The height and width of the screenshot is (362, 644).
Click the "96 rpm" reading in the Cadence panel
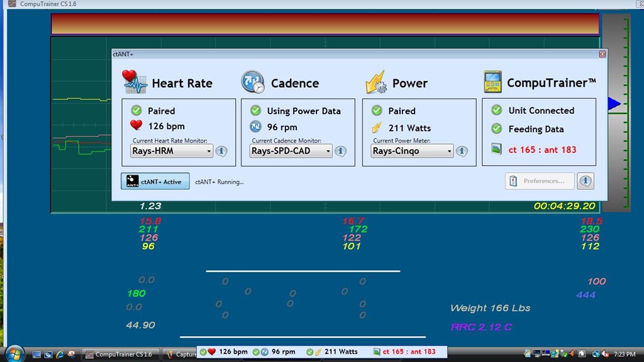(282, 127)
